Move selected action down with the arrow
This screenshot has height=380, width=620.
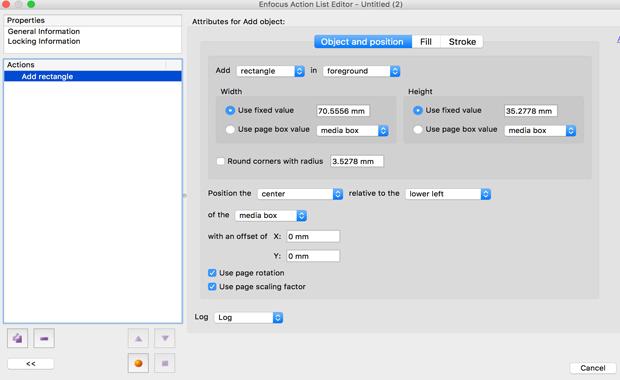pyautogui.click(x=165, y=338)
